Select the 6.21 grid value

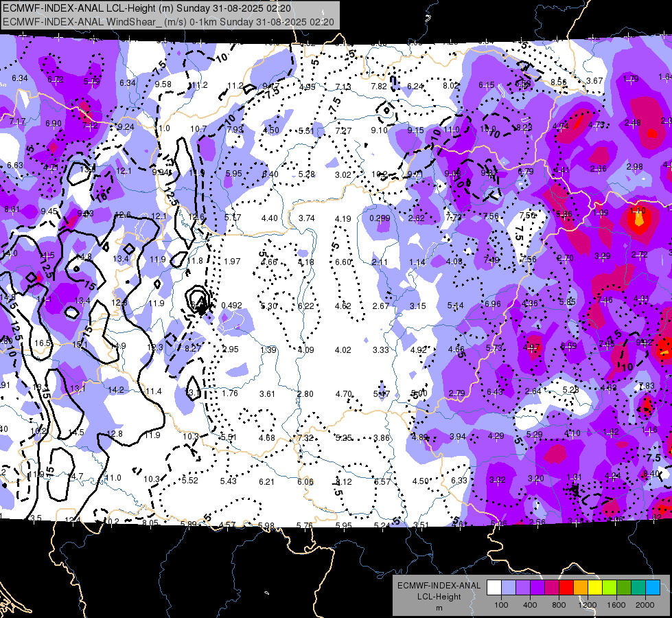[x=266, y=481]
